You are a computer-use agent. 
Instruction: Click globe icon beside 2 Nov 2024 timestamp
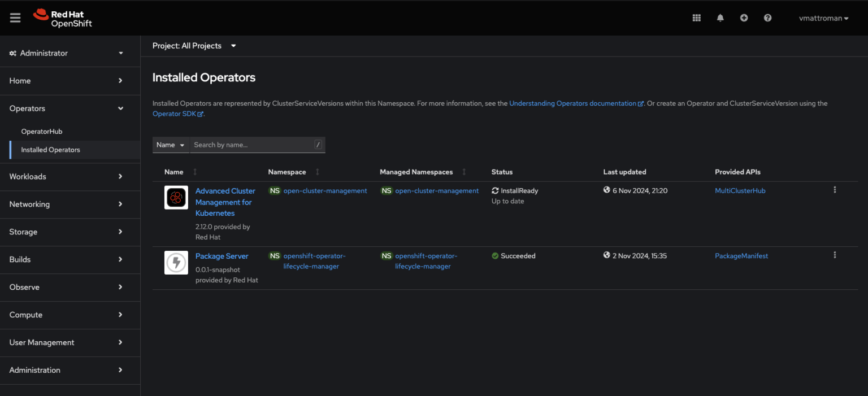coord(607,255)
